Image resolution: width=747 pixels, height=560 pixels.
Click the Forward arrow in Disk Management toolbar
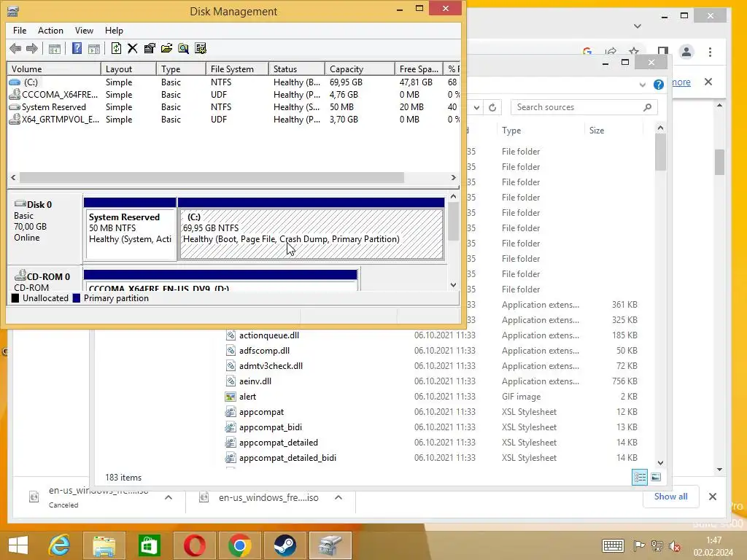point(32,48)
